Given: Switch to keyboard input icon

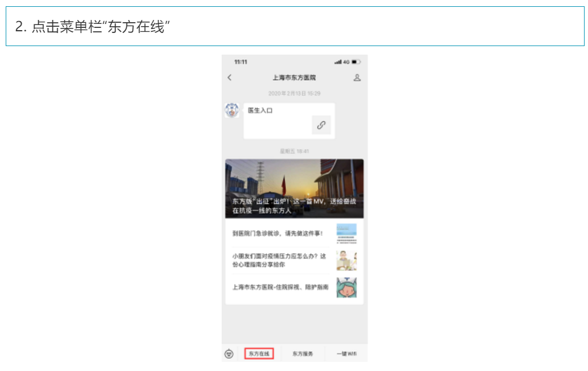Looking at the screenshot, I should [228, 353].
